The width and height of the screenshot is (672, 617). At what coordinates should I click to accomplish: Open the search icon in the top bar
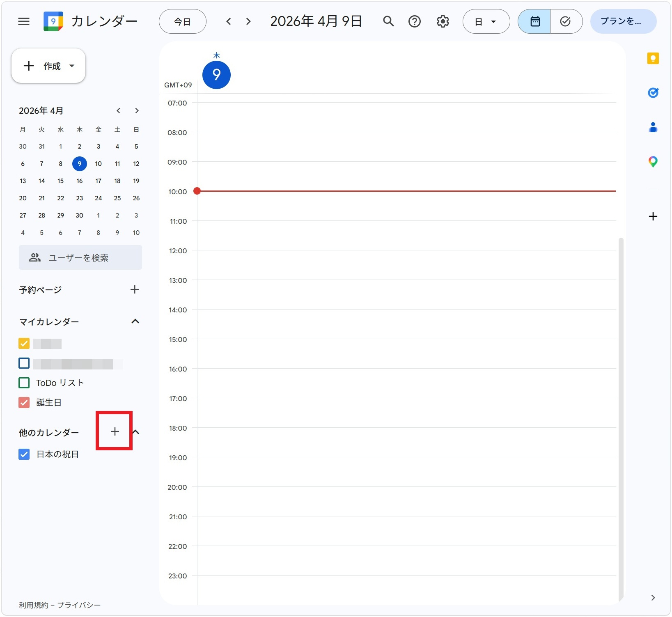(388, 21)
